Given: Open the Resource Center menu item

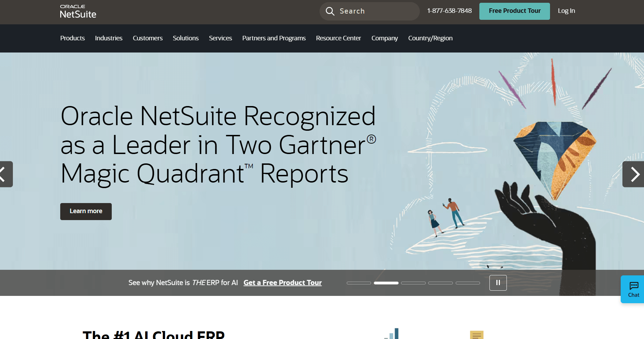Looking at the screenshot, I should (338, 38).
